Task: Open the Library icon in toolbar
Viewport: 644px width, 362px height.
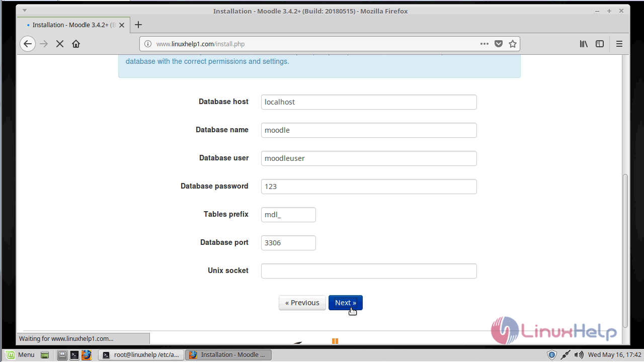Action: (x=584, y=44)
